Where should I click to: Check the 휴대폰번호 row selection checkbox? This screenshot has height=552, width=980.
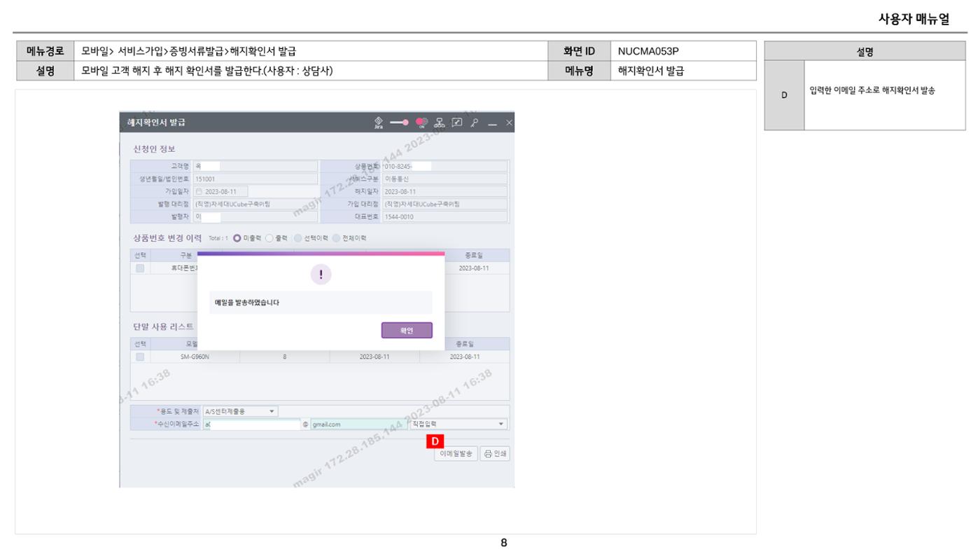(x=140, y=268)
